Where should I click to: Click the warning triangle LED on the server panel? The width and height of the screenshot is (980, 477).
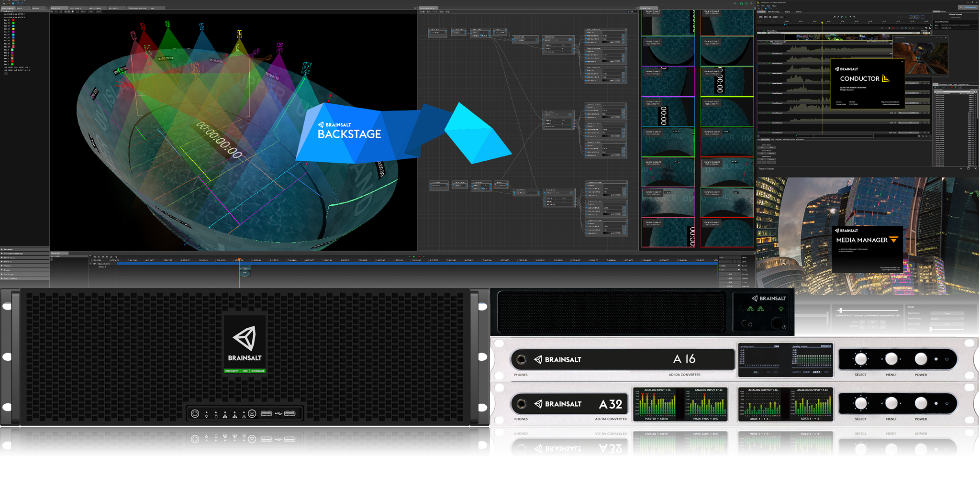pos(244,415)
